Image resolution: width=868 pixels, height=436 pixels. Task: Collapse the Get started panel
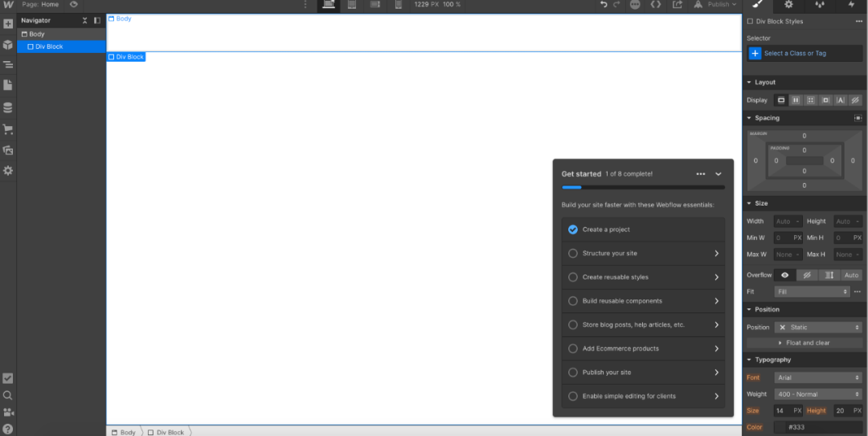718,173
